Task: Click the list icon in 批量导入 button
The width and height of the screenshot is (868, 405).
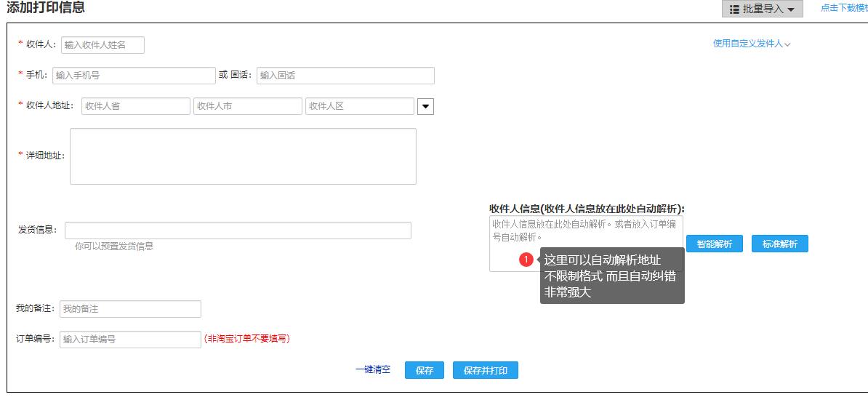Action: [x=734, y=9]
